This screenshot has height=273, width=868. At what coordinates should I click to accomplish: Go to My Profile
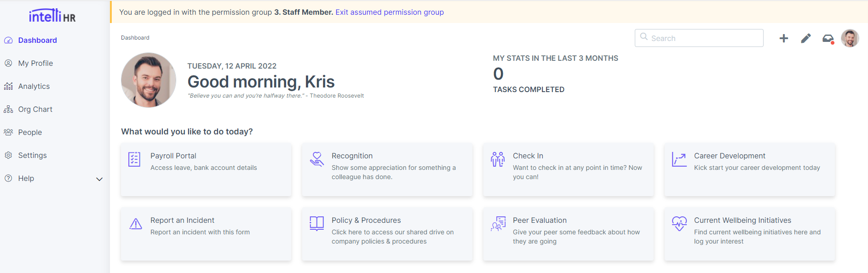(35, 63)
